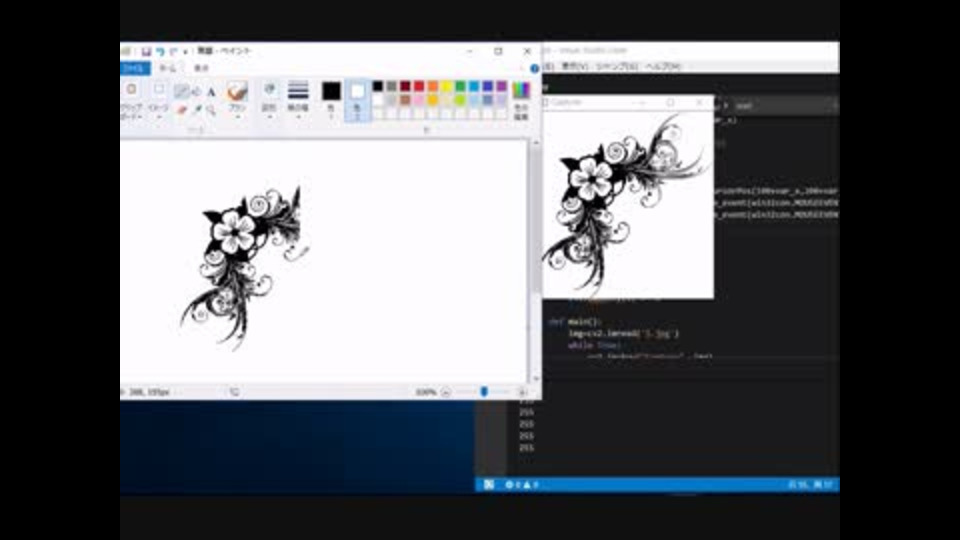Click the Redo arrow in Paint toolbar
Image resolution: width=960 pixels, height=540 pixels.
(x=174, y=51)
